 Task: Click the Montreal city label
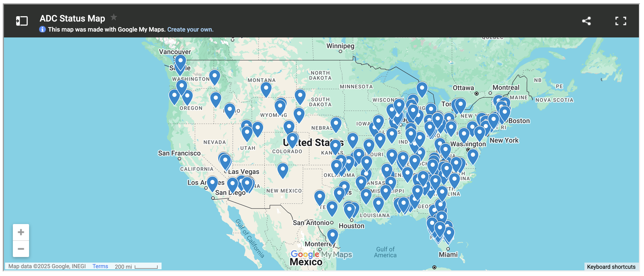(x=506, y=88)
